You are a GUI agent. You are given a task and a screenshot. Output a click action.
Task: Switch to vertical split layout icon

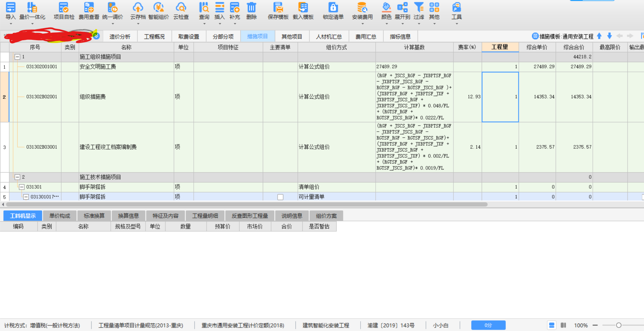(x=563, y=325)
